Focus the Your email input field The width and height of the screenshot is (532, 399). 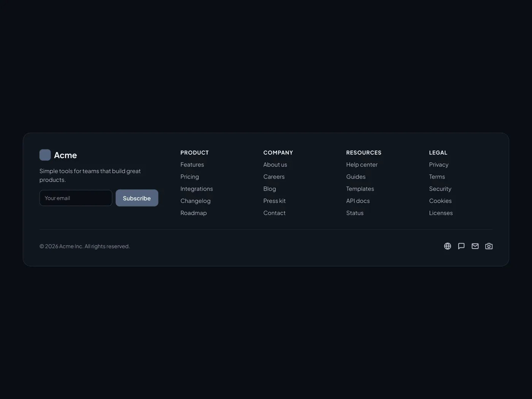(76, 198)
